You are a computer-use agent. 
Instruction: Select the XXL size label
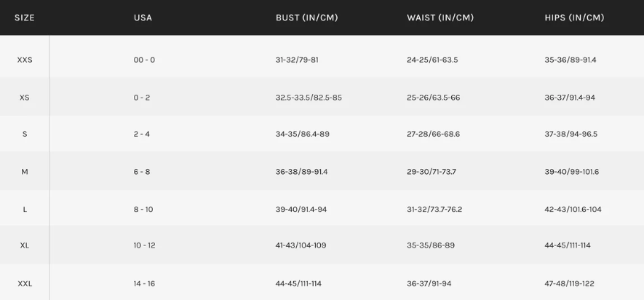(25, 284)
